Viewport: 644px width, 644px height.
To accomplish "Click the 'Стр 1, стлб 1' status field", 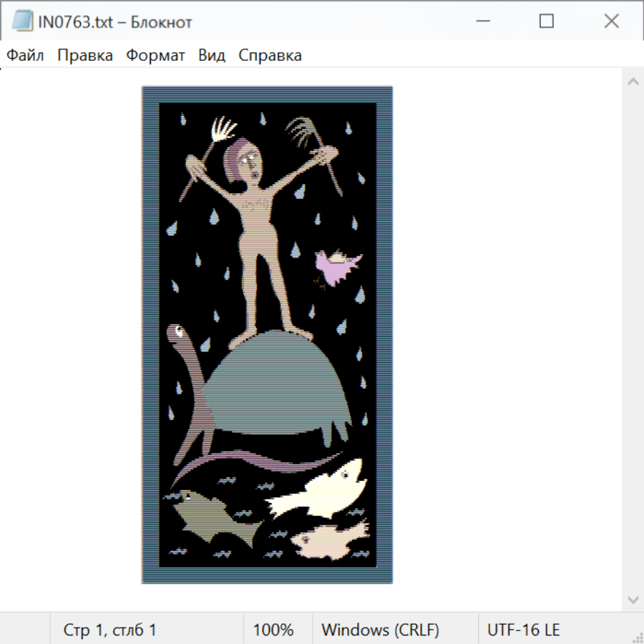I will [x=109, y=630].
